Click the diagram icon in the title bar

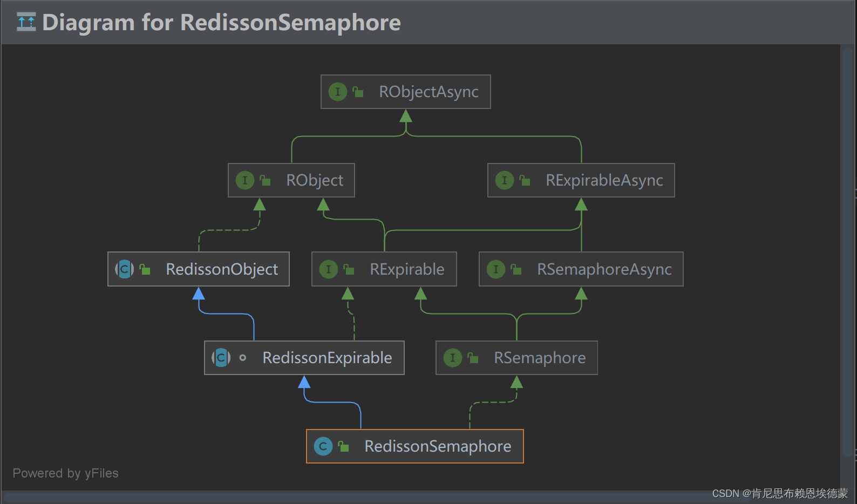click(26, 22)
